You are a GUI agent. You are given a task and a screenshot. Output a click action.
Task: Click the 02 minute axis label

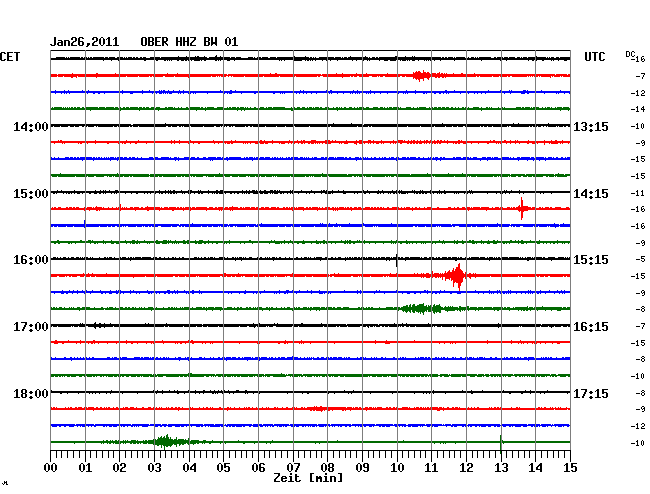pos(119,468)
